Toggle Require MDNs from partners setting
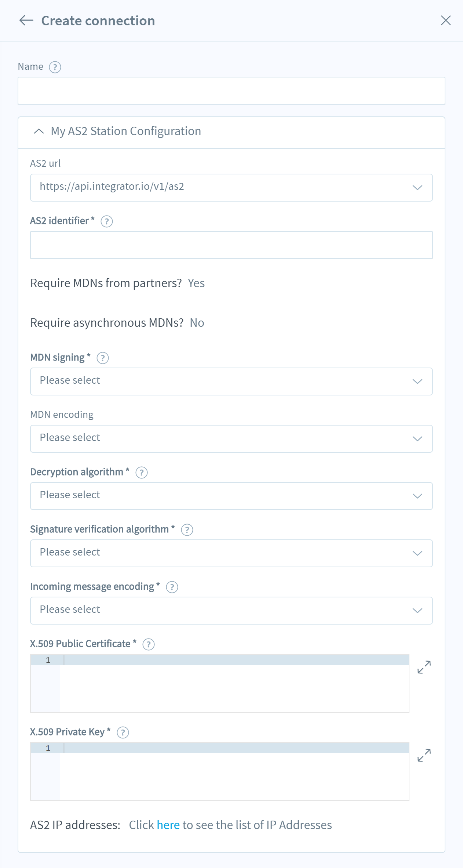The width and height of the screenshot is (463, 868). pyautogui.click(x=196, y=283)
